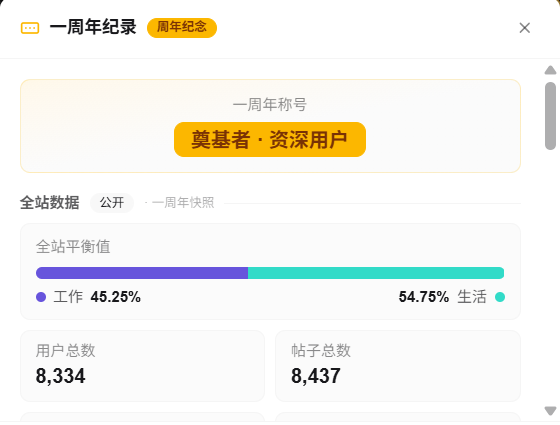Click the 奠基者 · 资深用户 title badge
The width and height of the screenshot is (560, 425).
[x=270, y=139]
